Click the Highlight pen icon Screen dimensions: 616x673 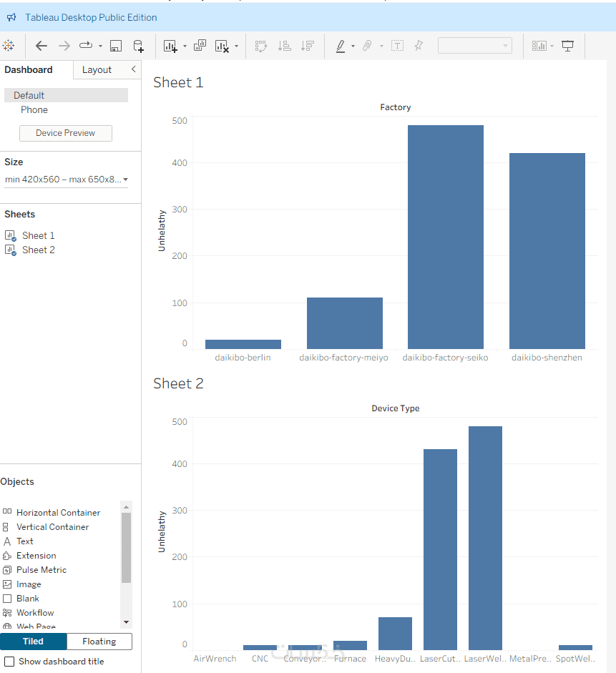coord(341,46)
